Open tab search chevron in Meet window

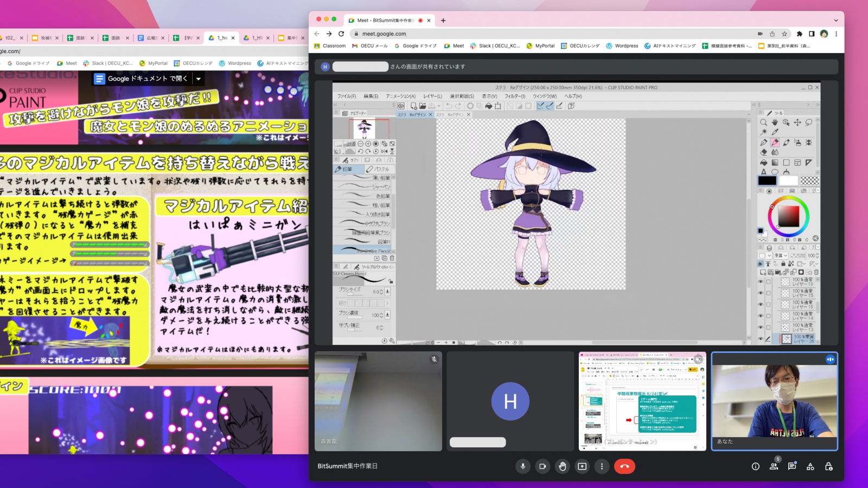click(835, 21)
